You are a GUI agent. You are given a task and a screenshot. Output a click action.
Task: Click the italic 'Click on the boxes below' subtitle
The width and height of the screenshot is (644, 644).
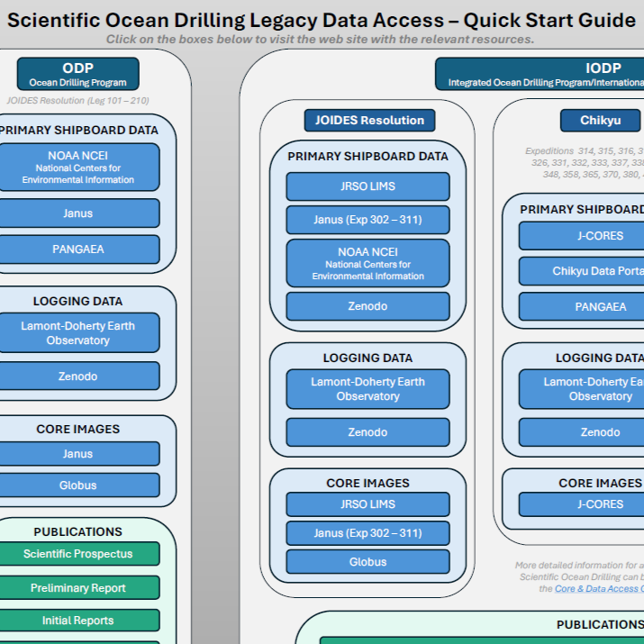tap(321, 40)
